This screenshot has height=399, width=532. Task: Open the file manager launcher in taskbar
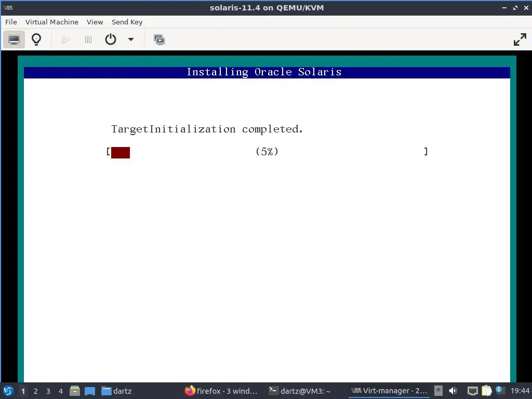75,391
